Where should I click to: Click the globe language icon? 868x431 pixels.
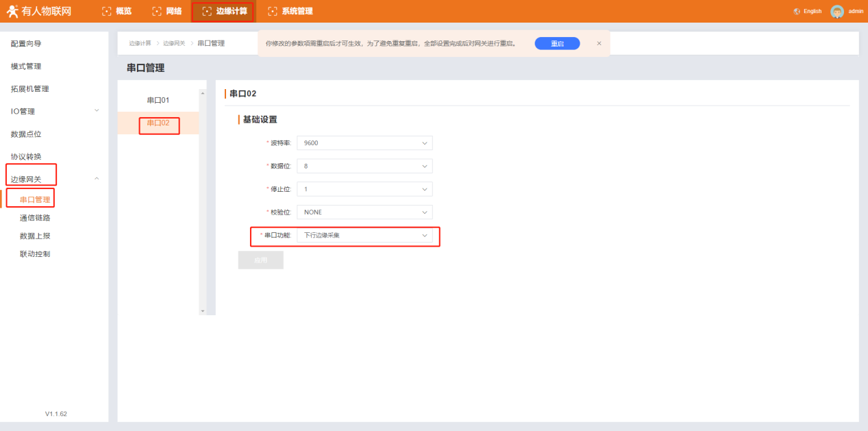(797, 12)
